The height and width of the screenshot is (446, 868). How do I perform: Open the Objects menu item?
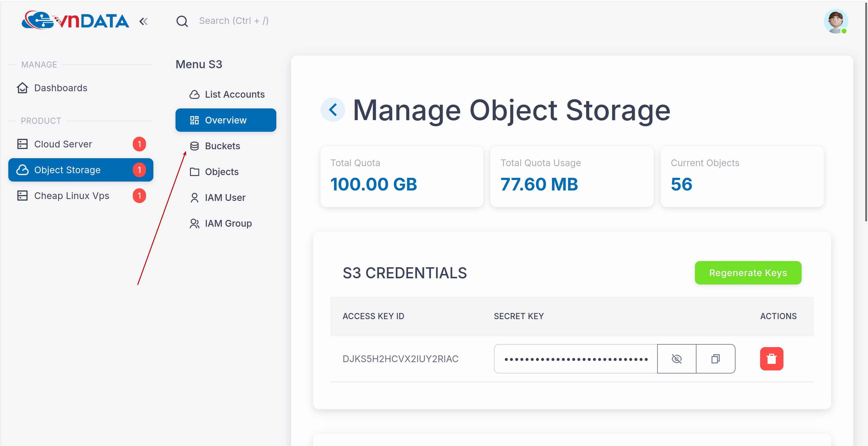(x=221, y=172)
